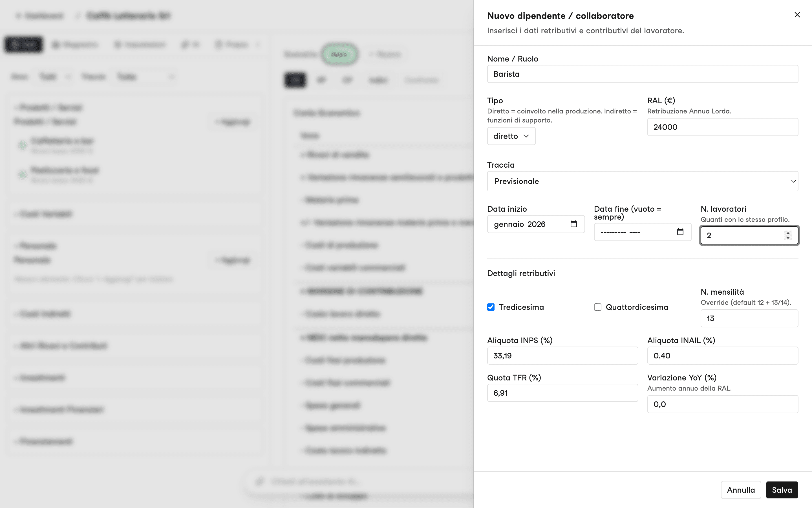Open calendar picker for Data inizio
Viewport: 812px width, 508px height.
pos(573,224)
